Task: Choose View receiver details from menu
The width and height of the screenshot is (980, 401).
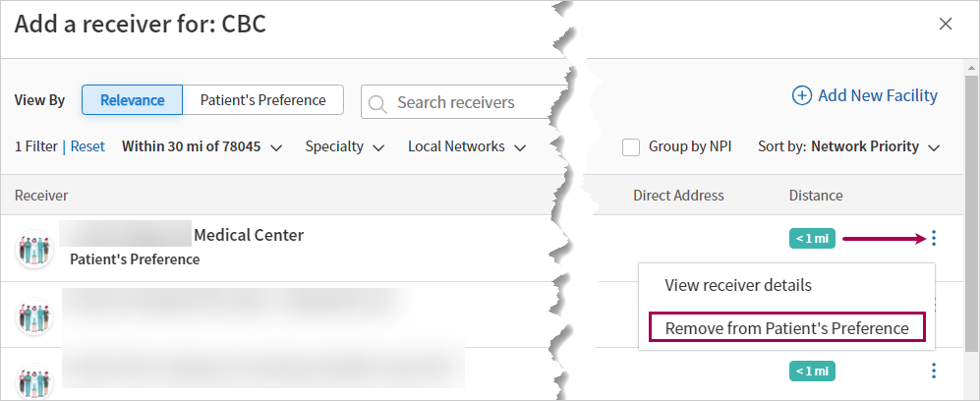Action: coord(738,285)
